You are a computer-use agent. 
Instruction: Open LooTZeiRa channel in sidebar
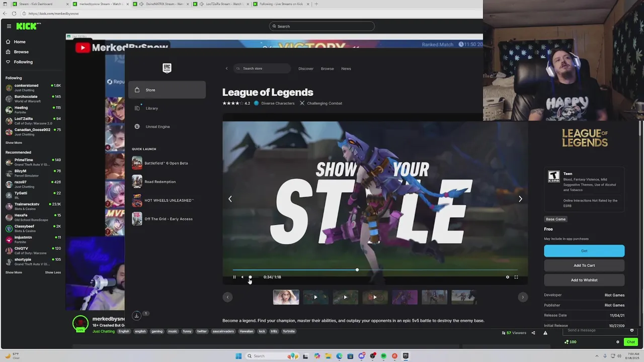click(33, 121)
